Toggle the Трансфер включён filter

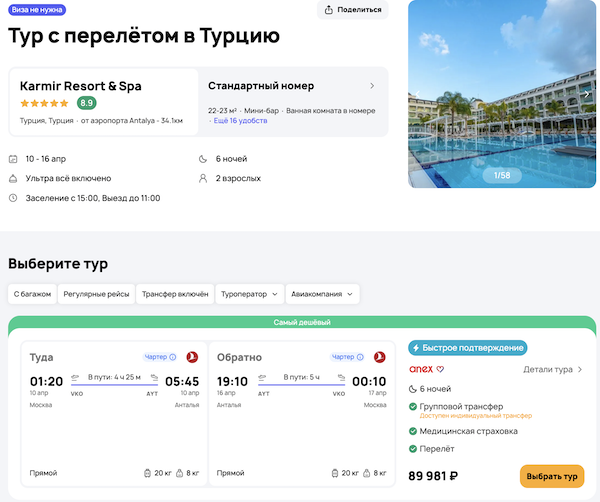175,294
